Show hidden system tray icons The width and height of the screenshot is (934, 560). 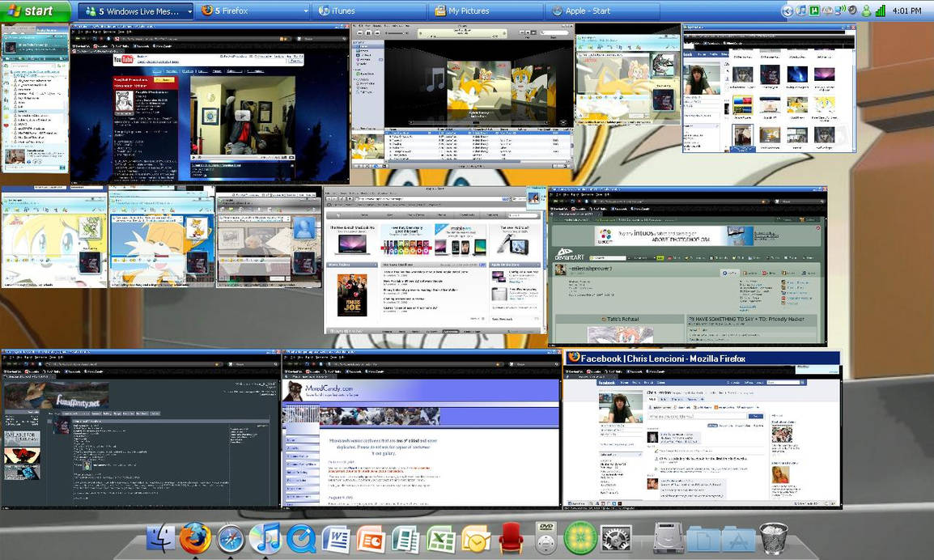tap(788, 11)
